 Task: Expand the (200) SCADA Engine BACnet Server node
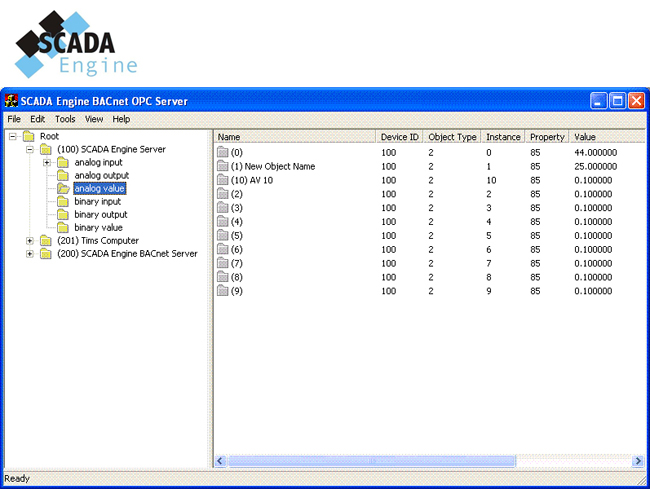(x=30, y=254)
